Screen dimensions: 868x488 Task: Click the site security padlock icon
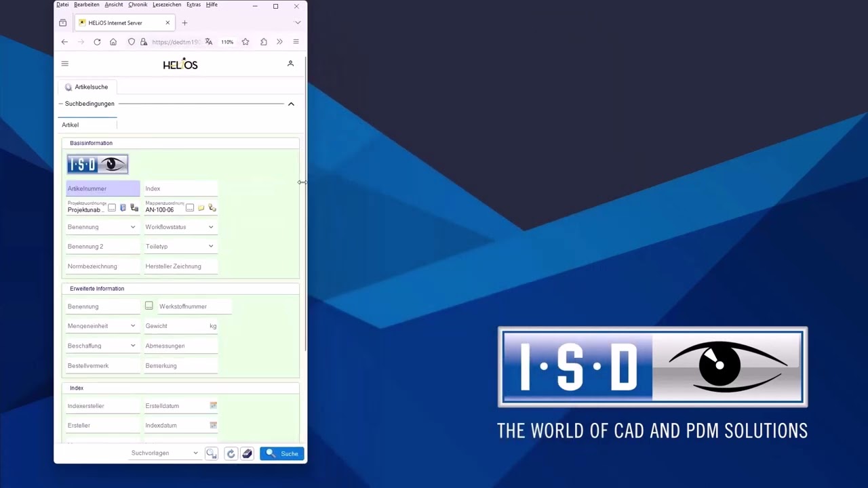pyautogui.click(x=144, y=42)
